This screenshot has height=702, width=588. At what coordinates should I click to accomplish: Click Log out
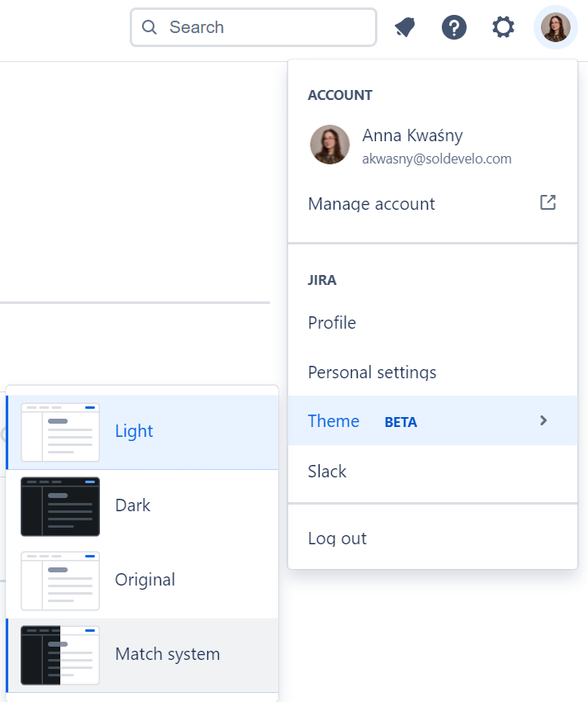click(x=337, y=538)
